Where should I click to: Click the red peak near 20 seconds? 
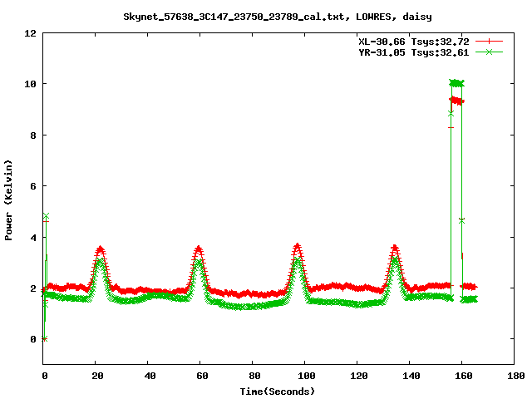click(x=101, y=249)
